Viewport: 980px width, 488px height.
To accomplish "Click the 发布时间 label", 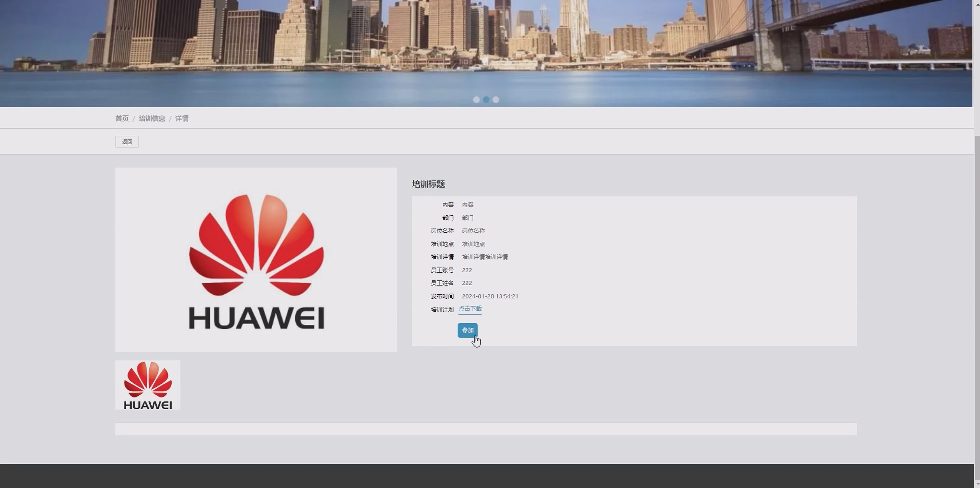I will (442, 296).
